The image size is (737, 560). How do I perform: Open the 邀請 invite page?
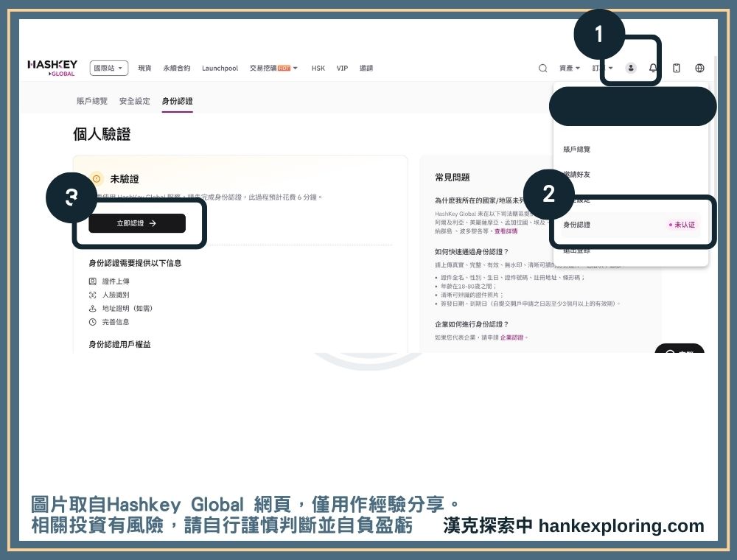[366, 68]
